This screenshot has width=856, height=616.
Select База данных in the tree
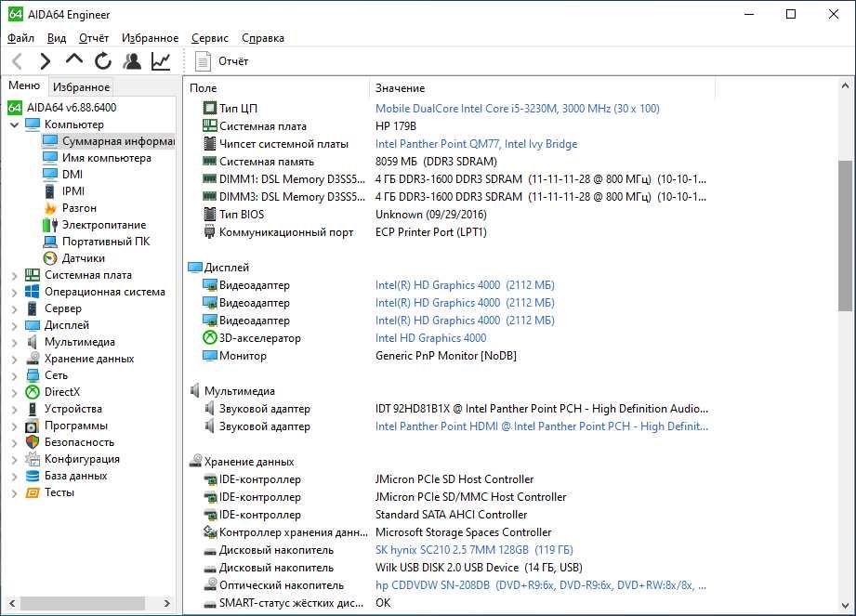click(x=75, y=476)
